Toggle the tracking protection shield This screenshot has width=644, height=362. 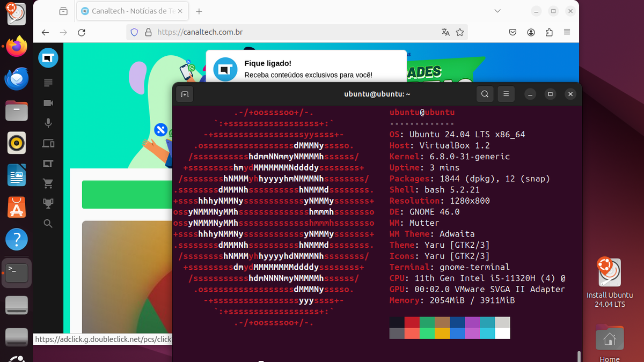click(134, 32)
